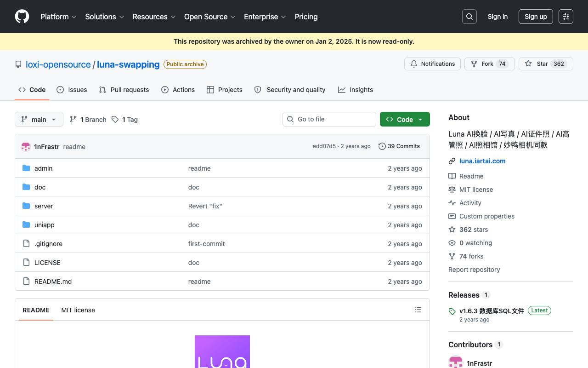Open the 'Revert "fix"' commit message

click(205, 206)
